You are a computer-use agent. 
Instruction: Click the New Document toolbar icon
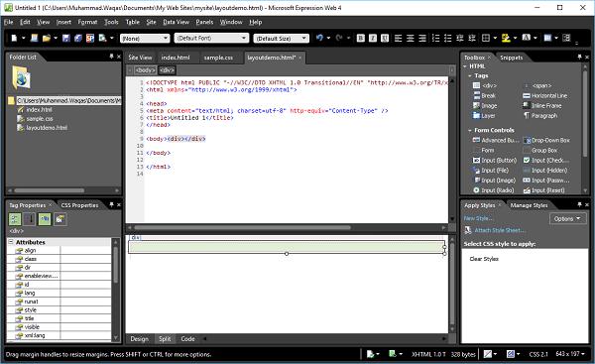tap(14, 38)
